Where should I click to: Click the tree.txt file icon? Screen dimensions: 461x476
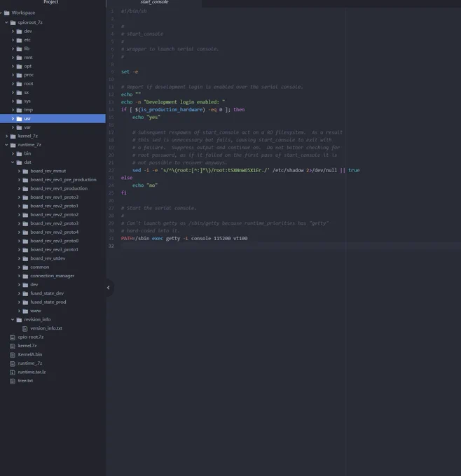click(x=13, y=381)
